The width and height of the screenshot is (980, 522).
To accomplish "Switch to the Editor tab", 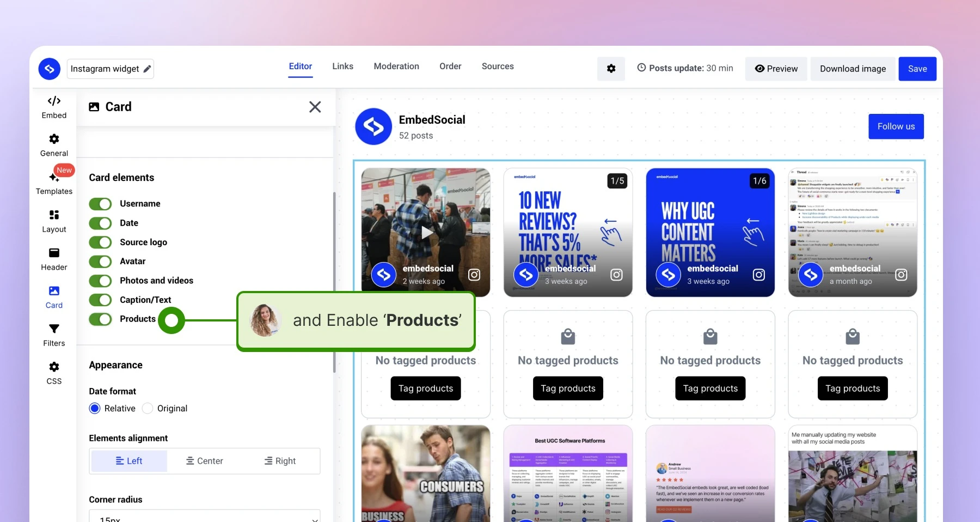I will click(301, 66).
